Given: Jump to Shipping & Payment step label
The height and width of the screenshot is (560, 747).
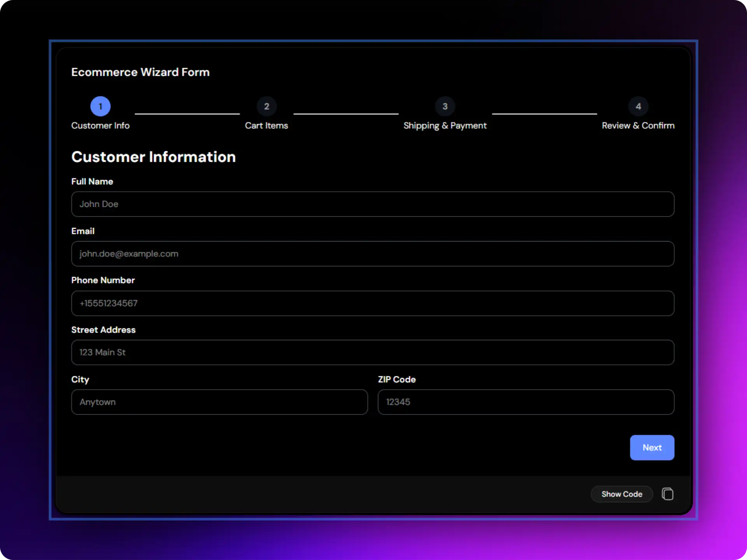Looking at the screenshot, I should pyautogui.click(x=445, y=126).
